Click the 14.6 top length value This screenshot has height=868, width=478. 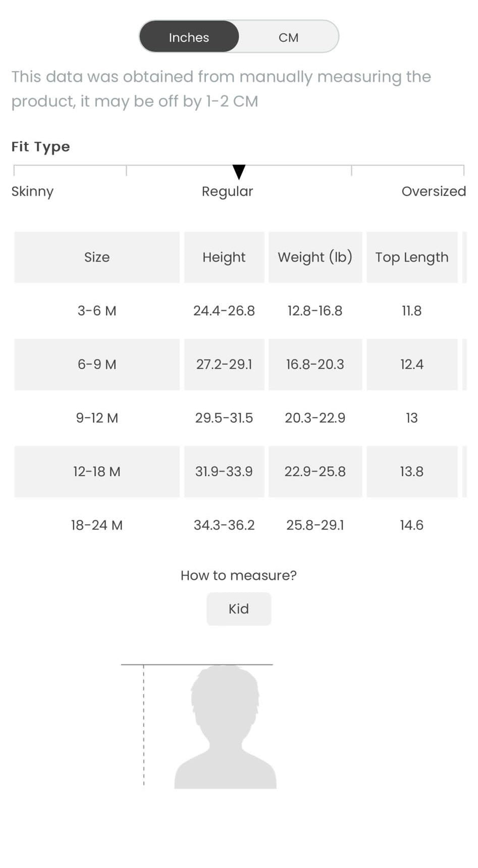coord(412,525)
